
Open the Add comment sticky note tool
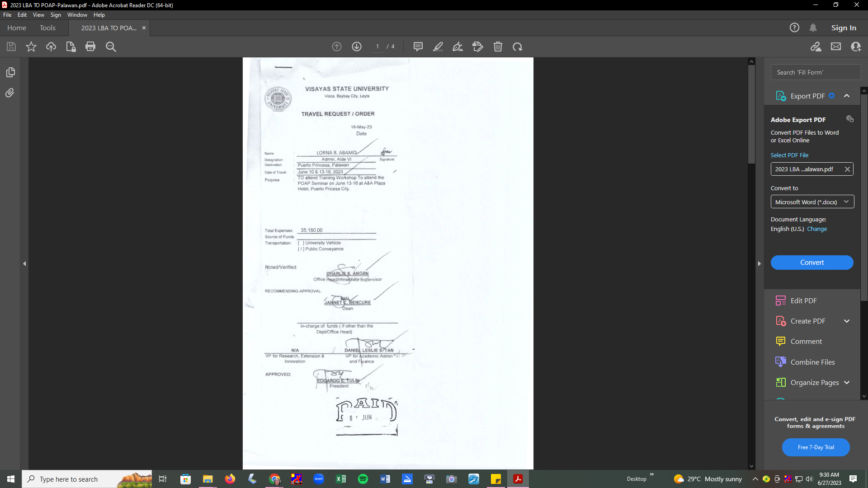(x=418, y=47)
